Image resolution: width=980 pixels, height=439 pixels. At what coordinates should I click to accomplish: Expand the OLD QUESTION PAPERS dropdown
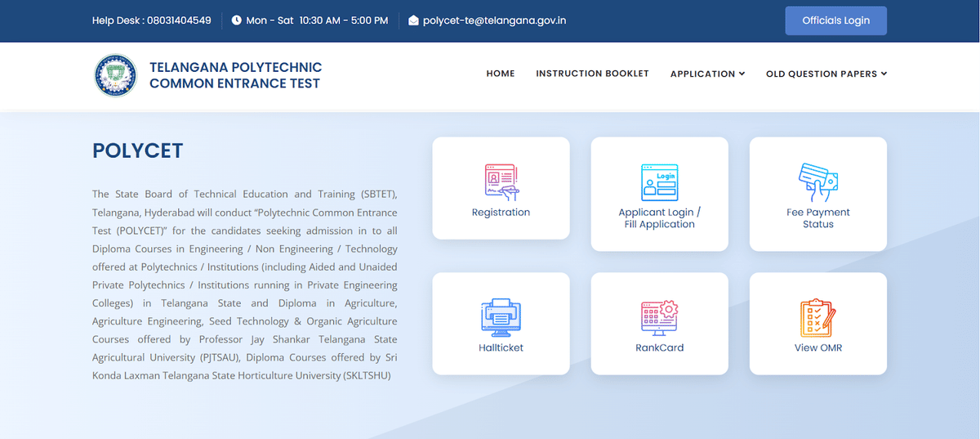826,74
